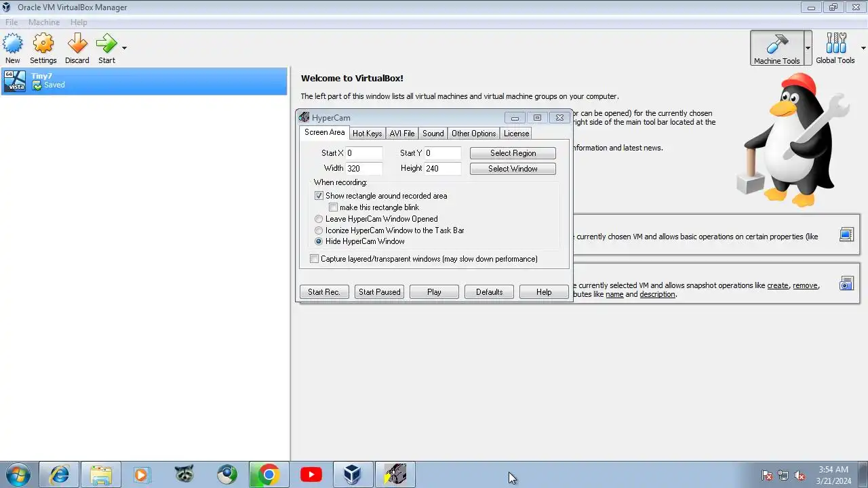Click the Width input field
This screenshot has width=868, height=488.
(364, 168)
